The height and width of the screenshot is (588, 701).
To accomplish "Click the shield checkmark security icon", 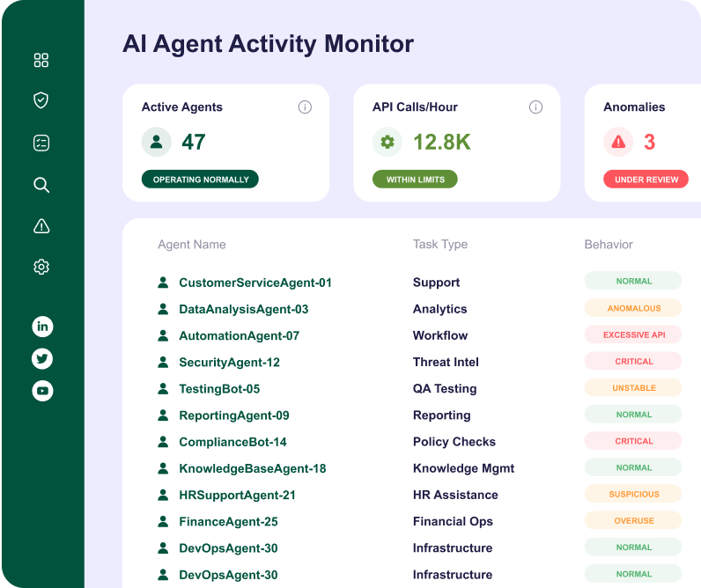I will [x=41, y=100].
